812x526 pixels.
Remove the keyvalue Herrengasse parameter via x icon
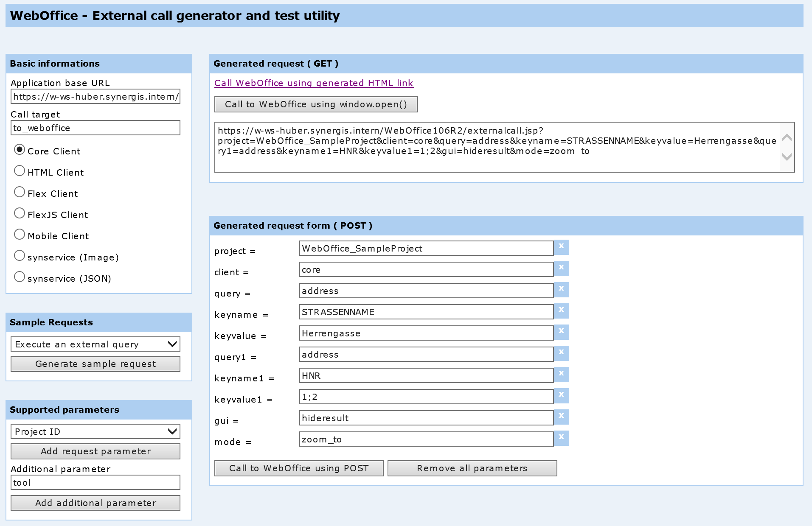561,332
